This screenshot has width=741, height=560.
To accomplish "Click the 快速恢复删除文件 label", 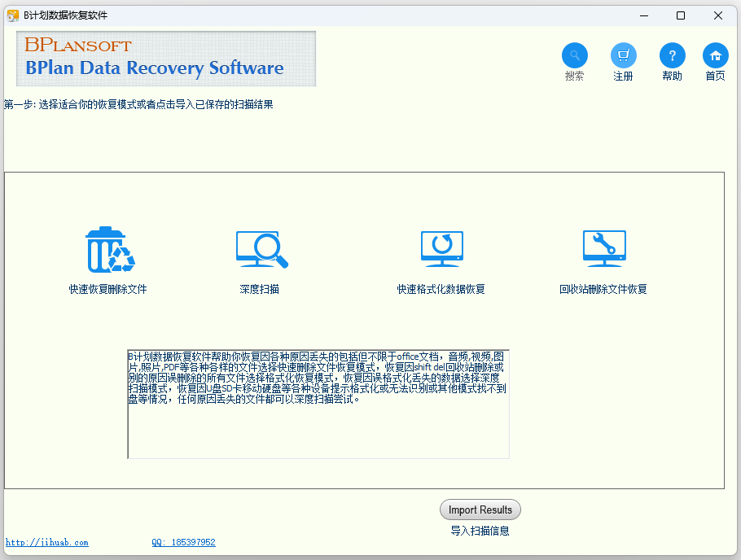I will (x=108, y=289).
